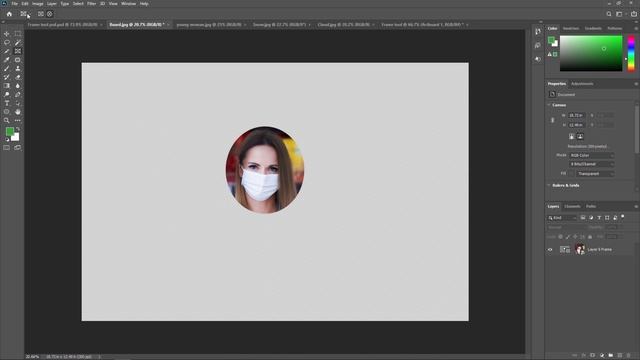Click the background color swatch in toolbar
The image size is (640, 360).
point(16,138)
